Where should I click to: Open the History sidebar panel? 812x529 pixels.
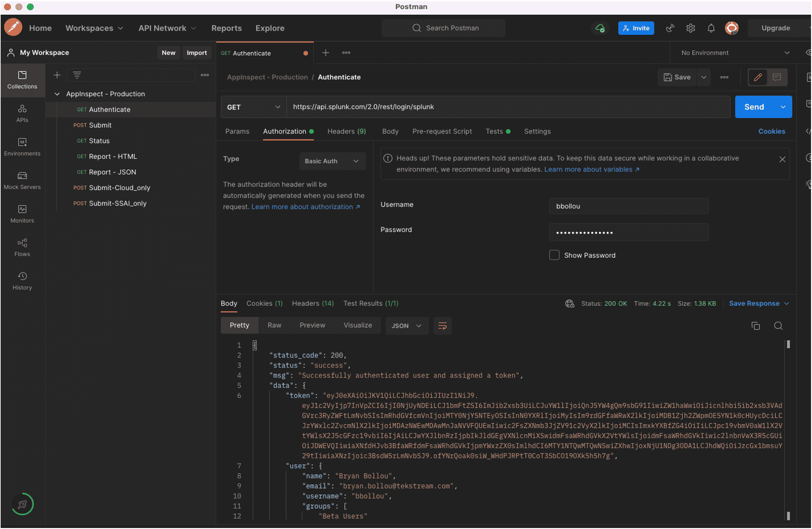[22, 281]
